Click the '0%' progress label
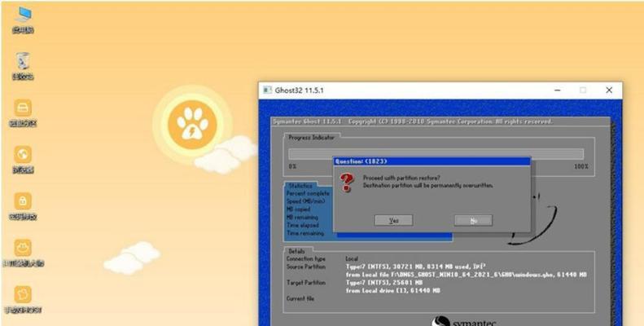 [292, 167]
